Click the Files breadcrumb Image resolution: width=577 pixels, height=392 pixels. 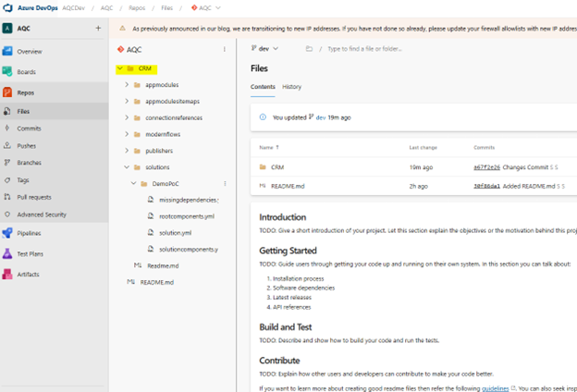coord(167,7)
